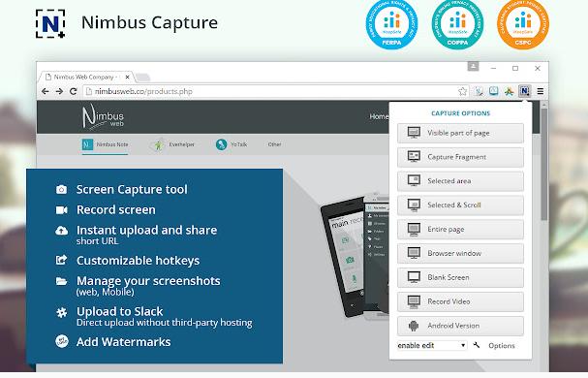Image resolution: width=588 pixels, height=378 pixels.
Task: Reload the page with refresh icon
Action: tap(74, 91)
